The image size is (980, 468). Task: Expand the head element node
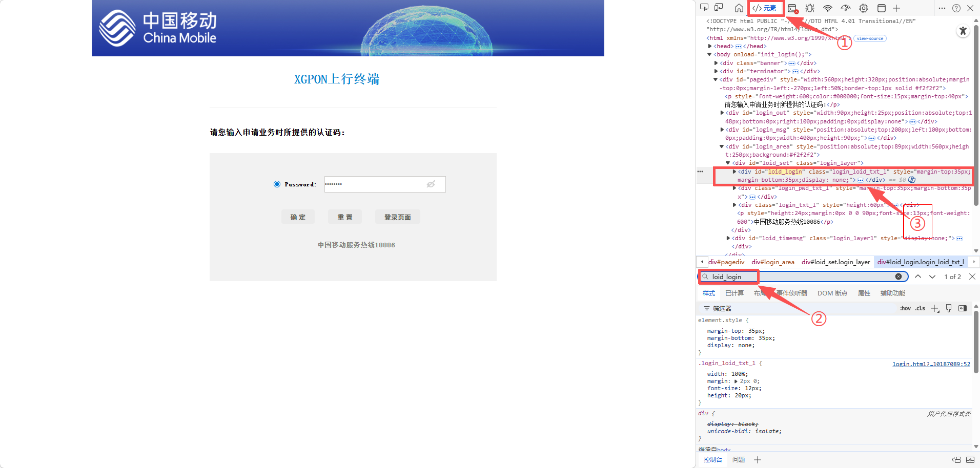click(710, 46)
